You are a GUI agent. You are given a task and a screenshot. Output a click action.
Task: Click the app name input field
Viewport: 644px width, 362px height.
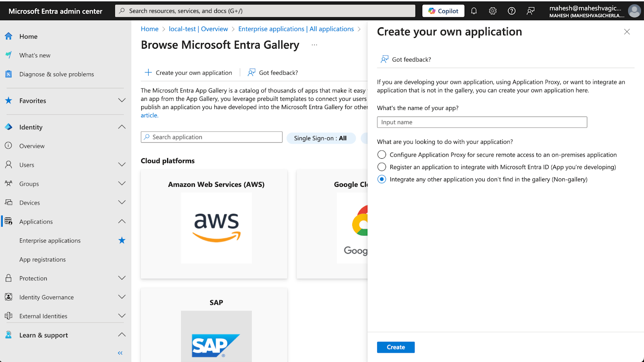482,122
